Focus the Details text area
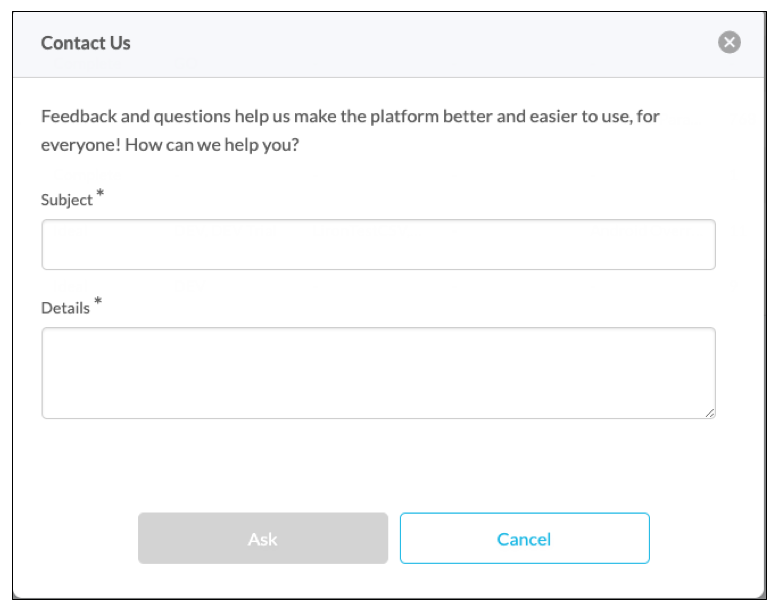 pyautogui.click(x=378, y=372)
